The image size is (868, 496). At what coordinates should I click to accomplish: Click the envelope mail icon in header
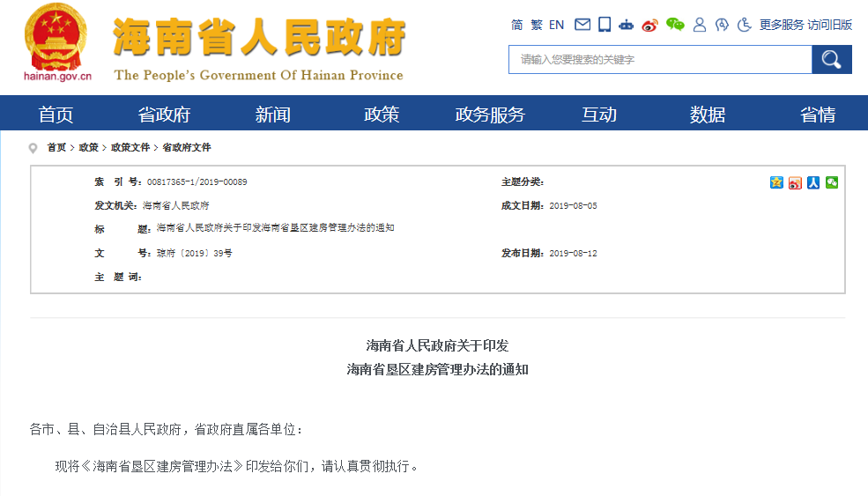coord(582,25)
